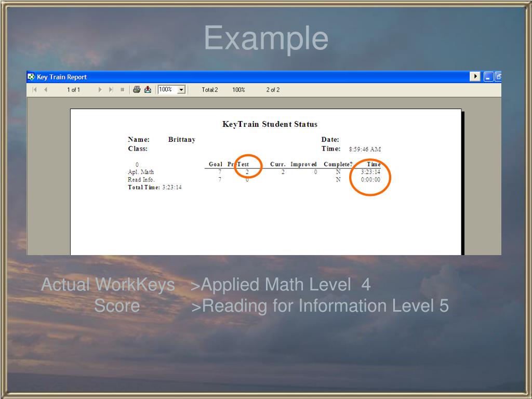
Task: Click the Apl. Math time 3:23:14
Action: (370, 172)
